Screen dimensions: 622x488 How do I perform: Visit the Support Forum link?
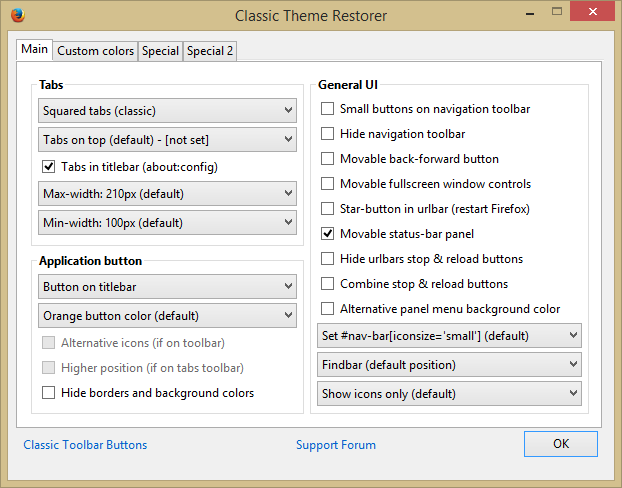pos(336,445)
